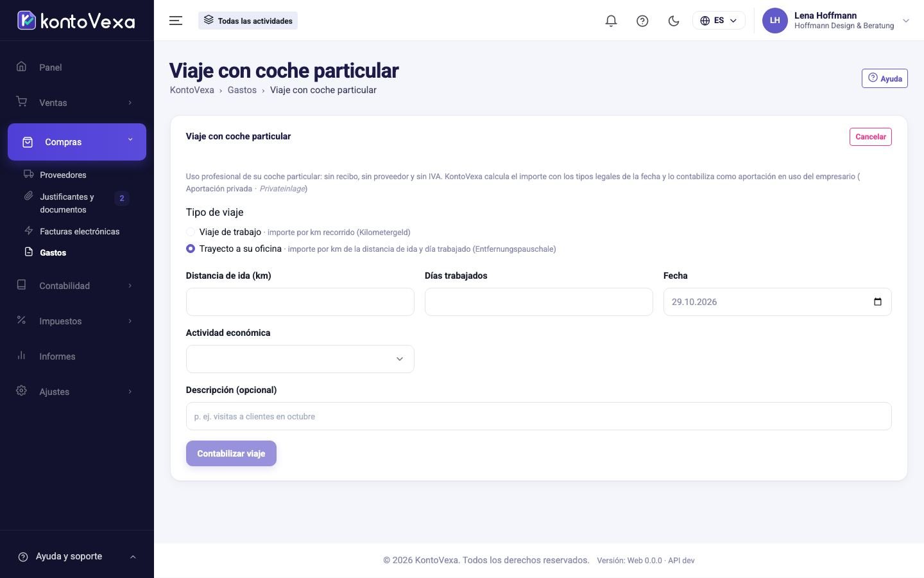The width and height of the screenshot is (924, 578).
Task: Open the notifications bell
Action: click(x=611, y=21)
